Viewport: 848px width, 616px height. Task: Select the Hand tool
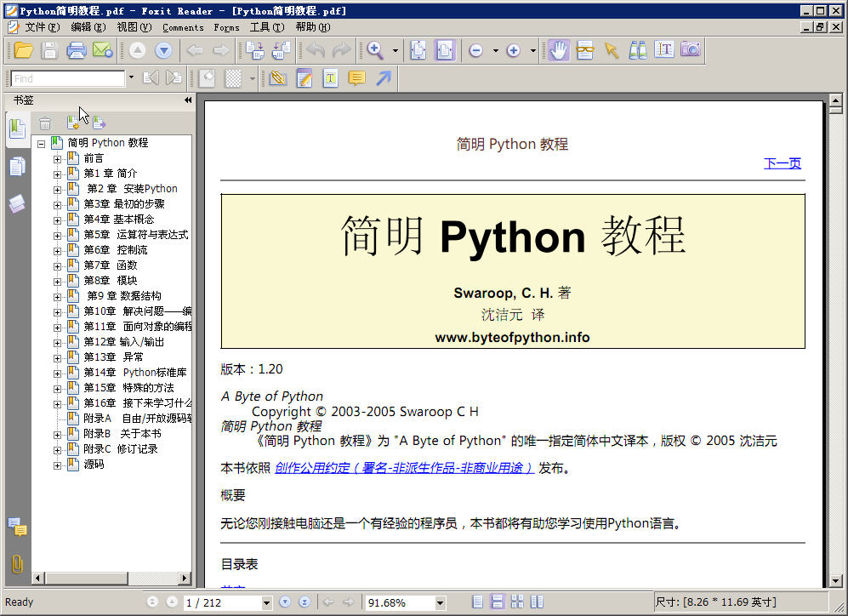click(x=558, y=50)
